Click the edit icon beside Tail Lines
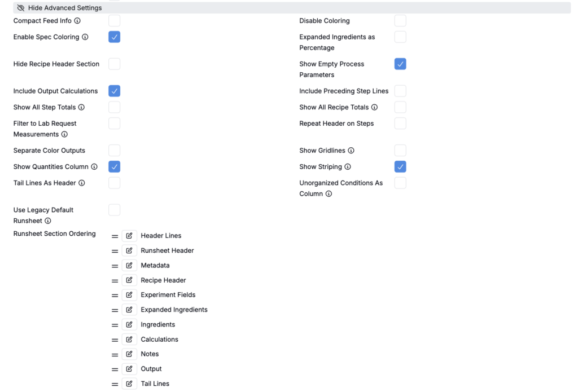The width and height of the screenshot is (578, 392). 129,384
